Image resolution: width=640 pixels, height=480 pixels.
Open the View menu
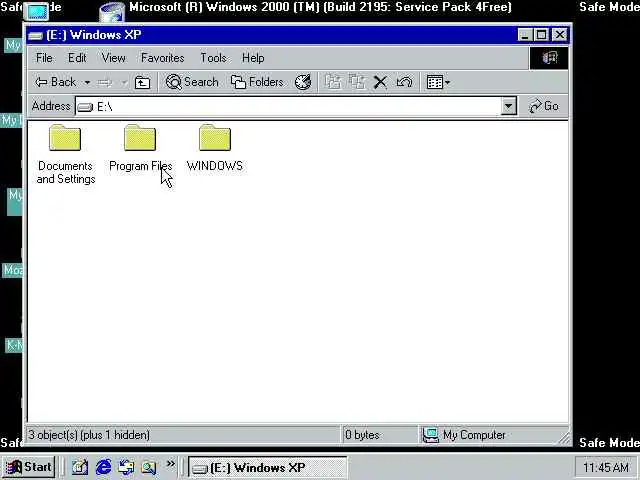113,58
